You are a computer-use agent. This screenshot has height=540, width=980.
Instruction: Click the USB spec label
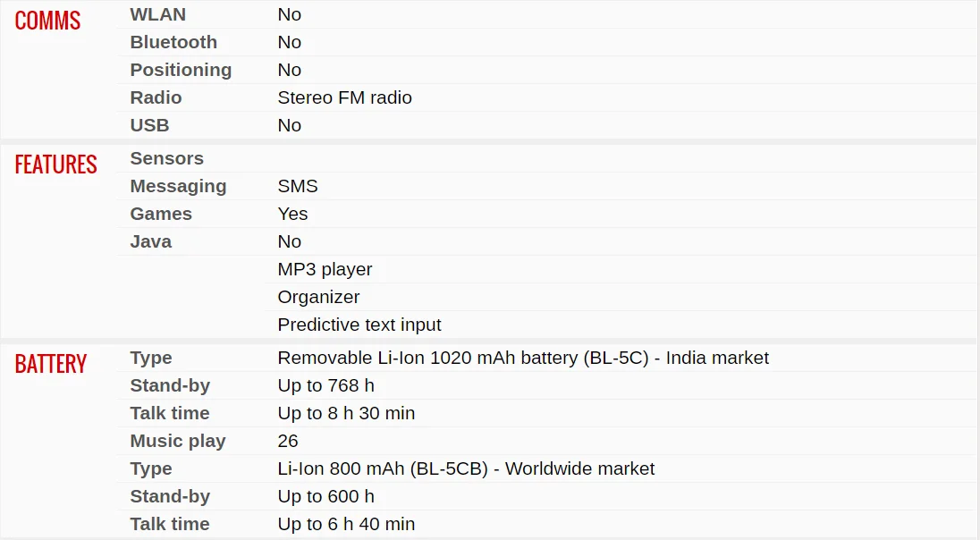point(149,125)
